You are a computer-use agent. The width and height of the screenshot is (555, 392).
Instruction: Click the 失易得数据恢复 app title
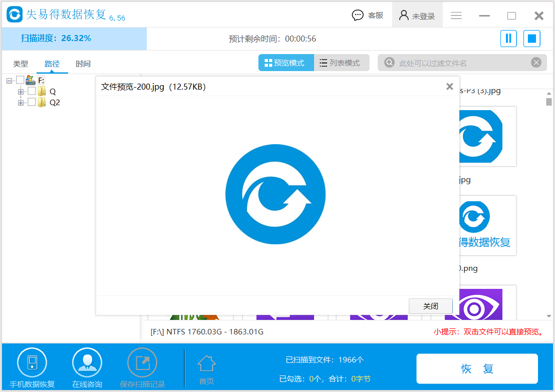66,14
